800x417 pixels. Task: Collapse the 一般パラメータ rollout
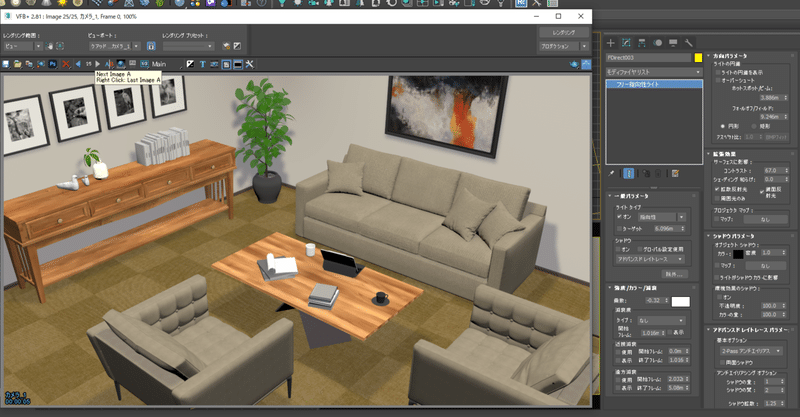click(x=629, y=196)
